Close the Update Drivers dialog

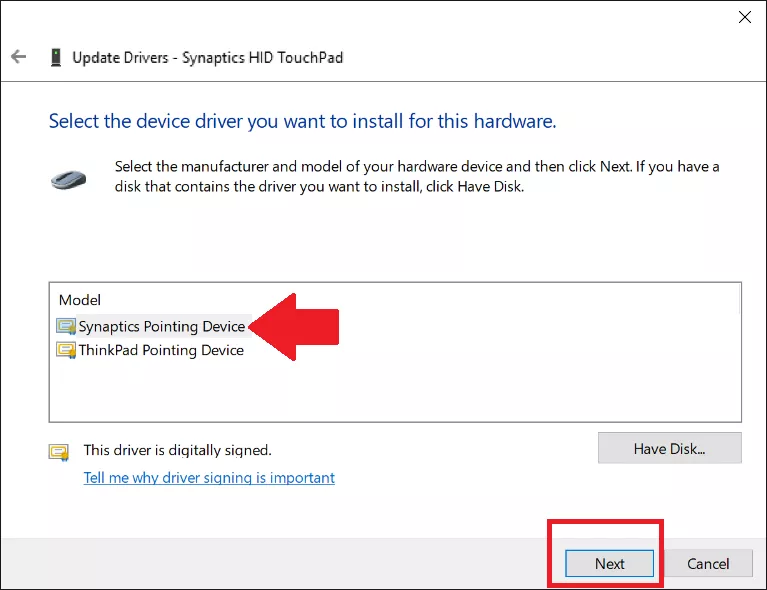coord(744,17)
